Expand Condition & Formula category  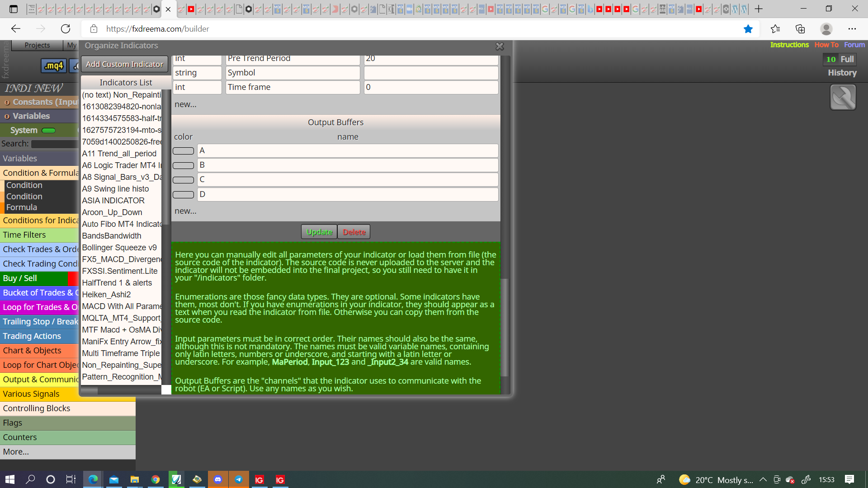[40, 173]
